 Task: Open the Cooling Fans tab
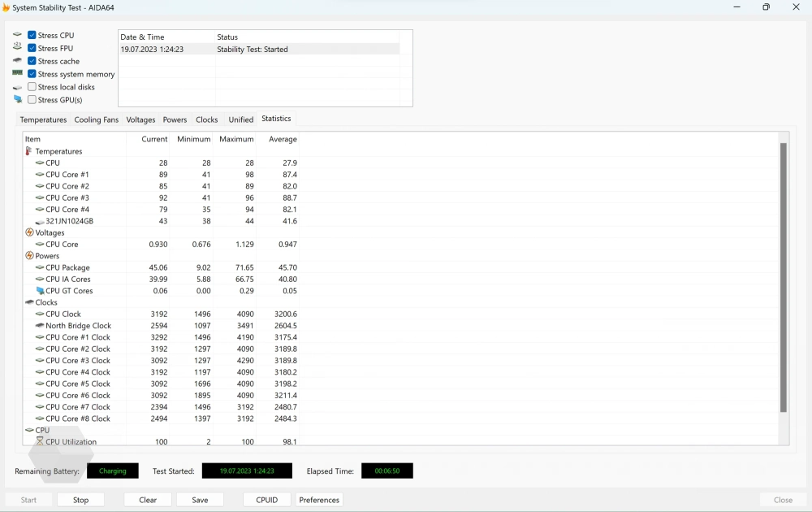pyautogui.click(x=96, y=119)
